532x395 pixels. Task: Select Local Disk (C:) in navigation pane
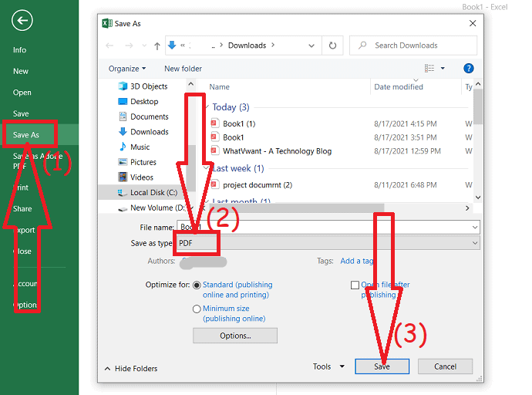pyautogui.click(x=153, y=192)
